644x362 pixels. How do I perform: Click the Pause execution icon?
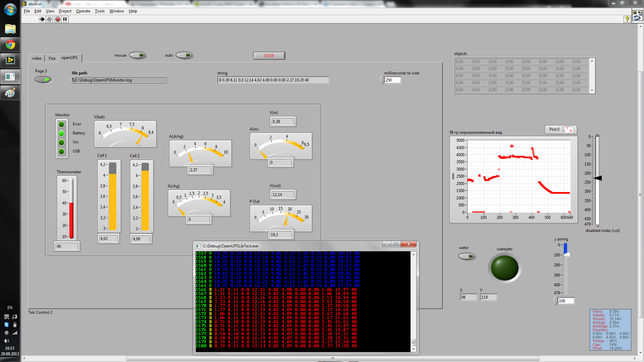coord(65,19)
